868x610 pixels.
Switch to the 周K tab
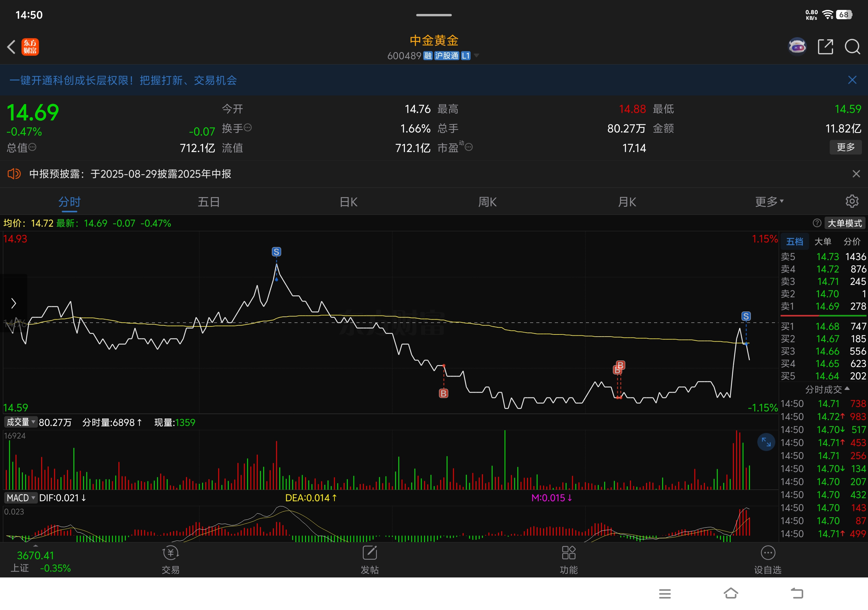pos(487,202)
